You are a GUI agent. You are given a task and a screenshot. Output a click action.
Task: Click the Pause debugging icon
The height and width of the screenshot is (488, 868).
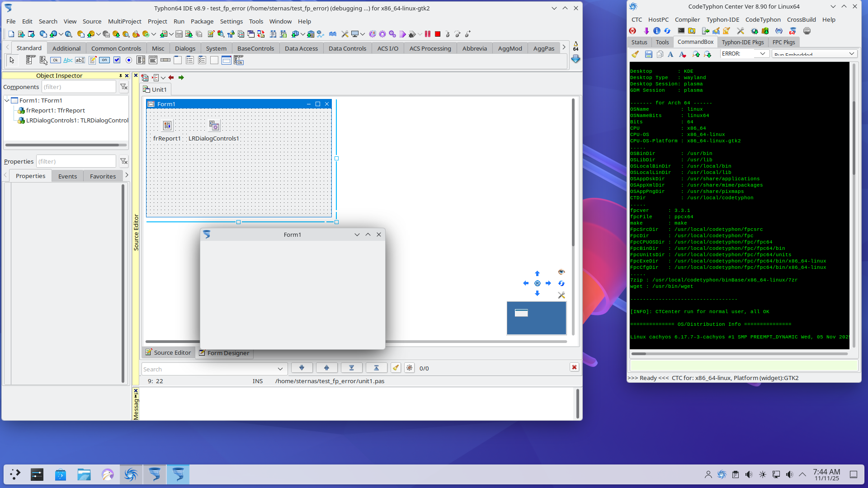click(428, 34)
